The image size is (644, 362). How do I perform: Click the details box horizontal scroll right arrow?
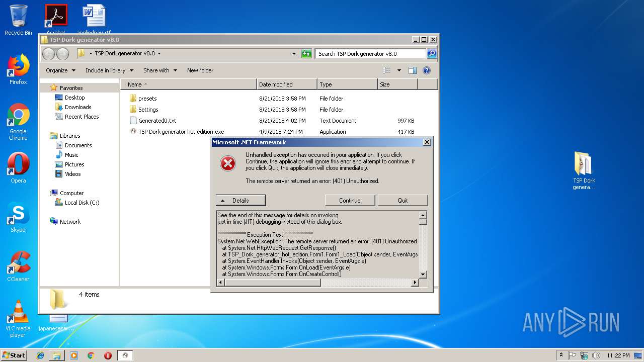tap(415, 283)
